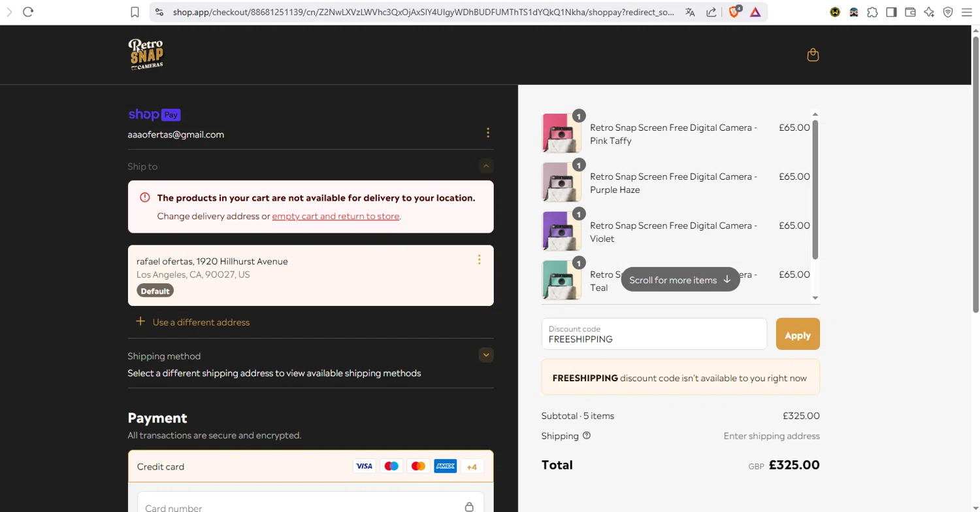Click the American Express icon
Image resolution: width=980 pixels, height=512 pixels.
(x=445, y=466)
